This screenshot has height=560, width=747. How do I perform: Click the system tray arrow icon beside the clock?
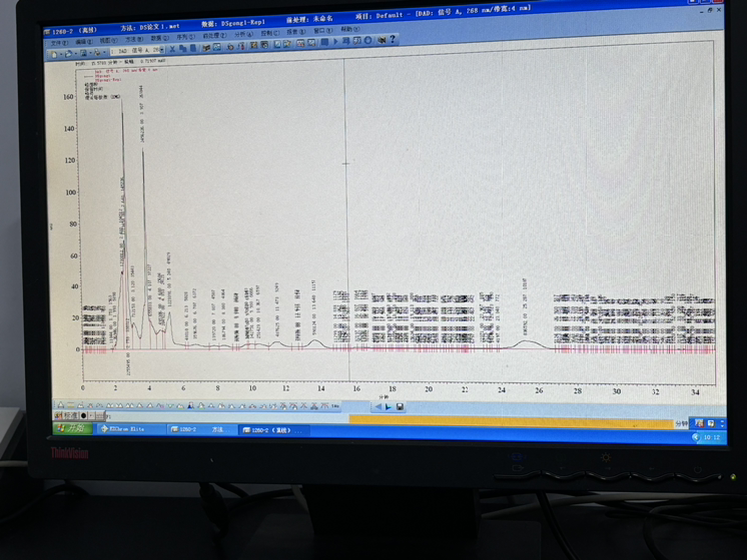coord(696,437)
